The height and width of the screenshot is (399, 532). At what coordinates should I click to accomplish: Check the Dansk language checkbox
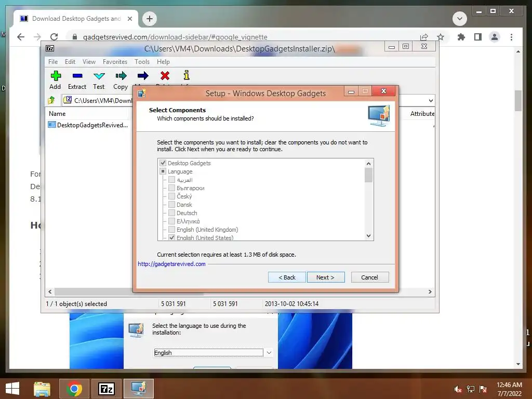point(171,205)
